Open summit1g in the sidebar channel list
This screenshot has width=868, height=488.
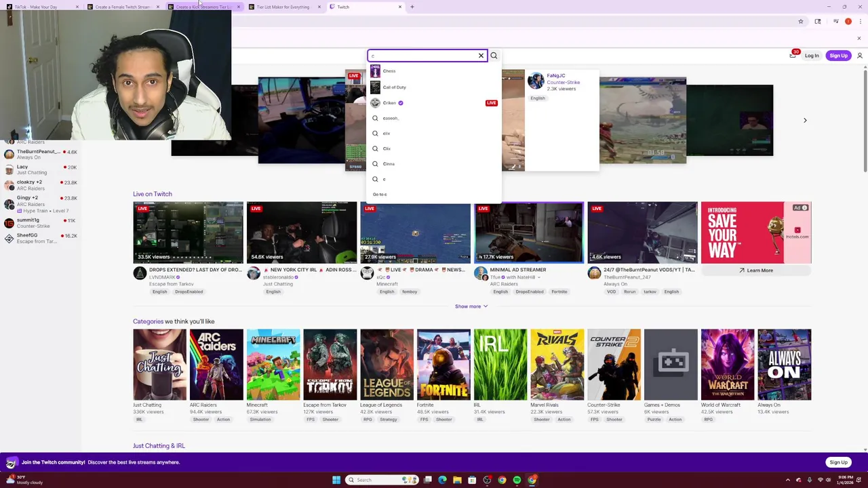click(x=41, y=223)
